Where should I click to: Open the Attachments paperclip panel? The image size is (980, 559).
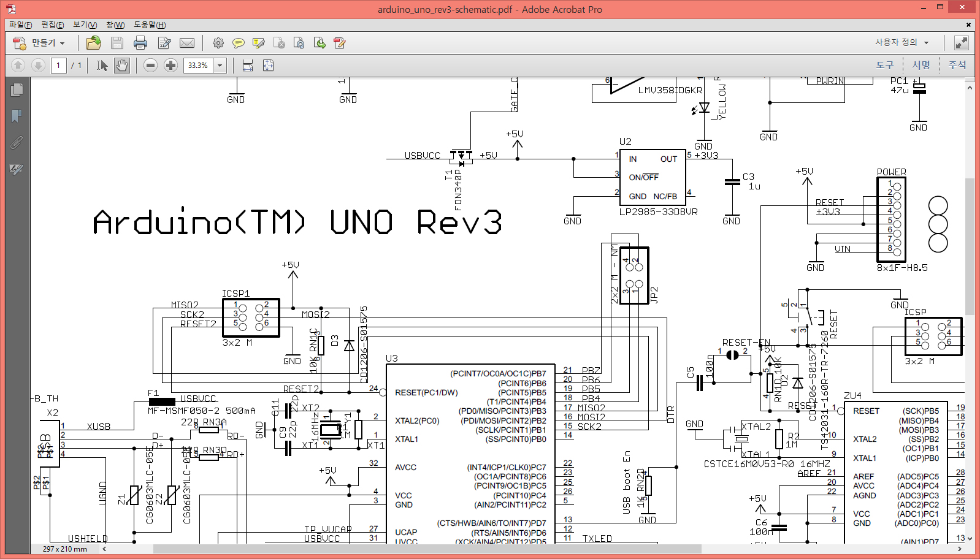pos(17,143)
